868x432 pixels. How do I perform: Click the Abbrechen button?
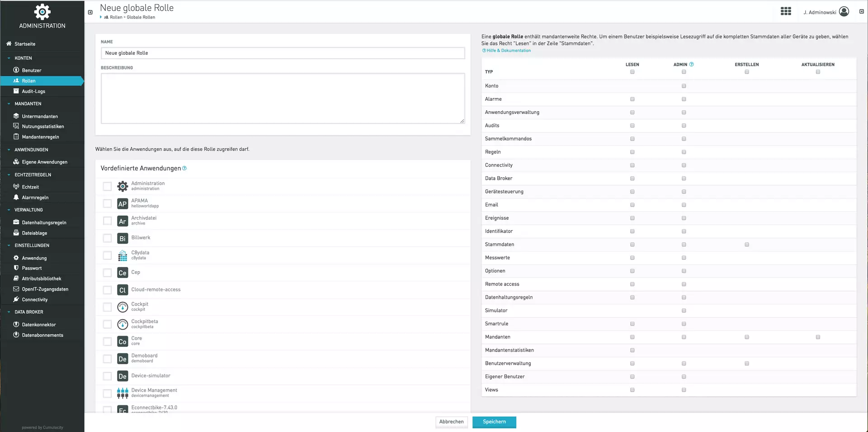click(x=451, y=422)
